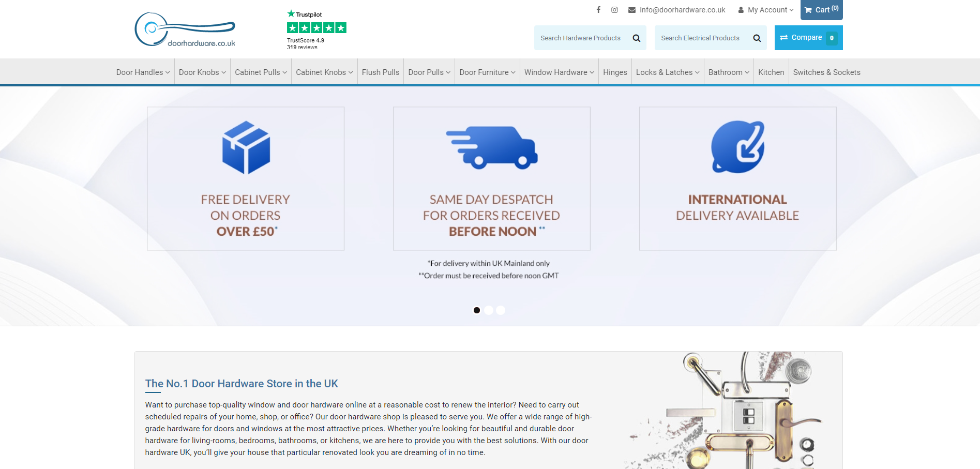This screenshot has height=469, width=980.
Task: Click the Facebook icon in header
Action: click(x=598, y=10)
